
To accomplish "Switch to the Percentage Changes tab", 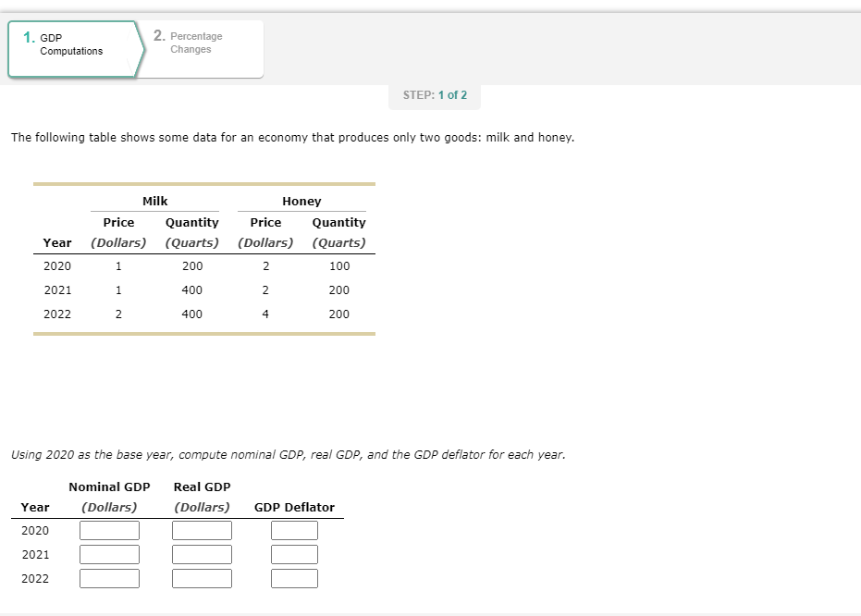I will [x=201, y=49].
